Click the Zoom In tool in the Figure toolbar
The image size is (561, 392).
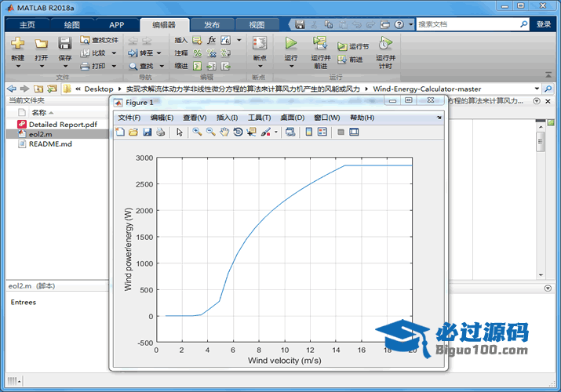(x=197, y=132)
